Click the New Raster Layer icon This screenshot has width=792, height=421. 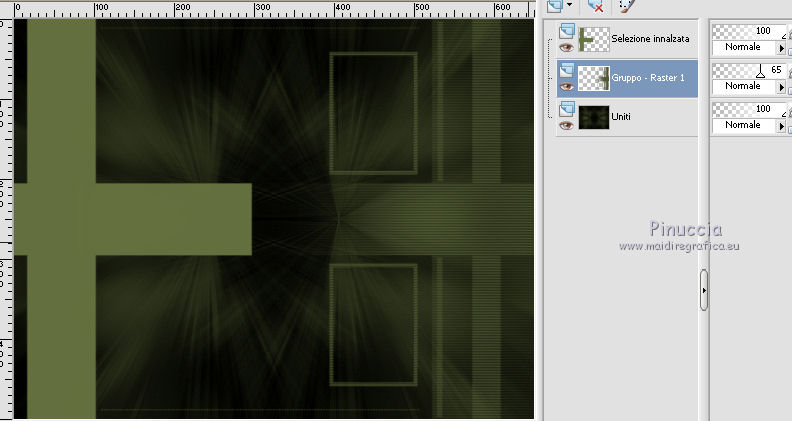[555, 6]
